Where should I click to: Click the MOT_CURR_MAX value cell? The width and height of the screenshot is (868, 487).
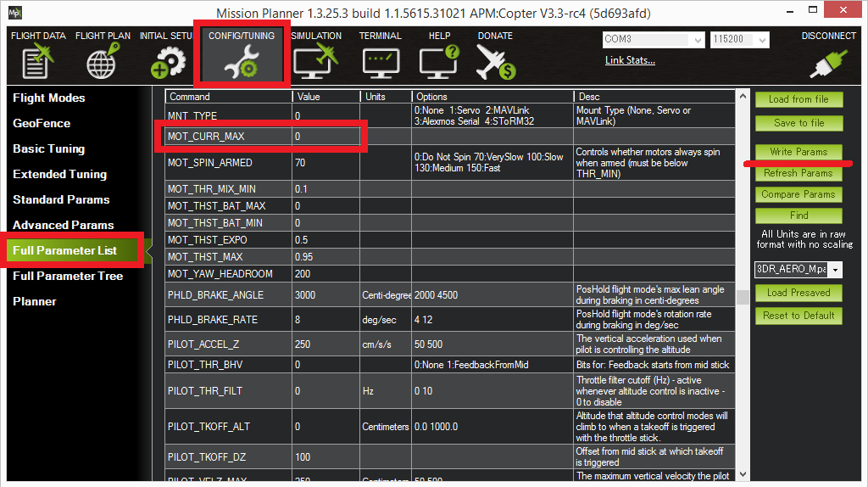point(326,137)
